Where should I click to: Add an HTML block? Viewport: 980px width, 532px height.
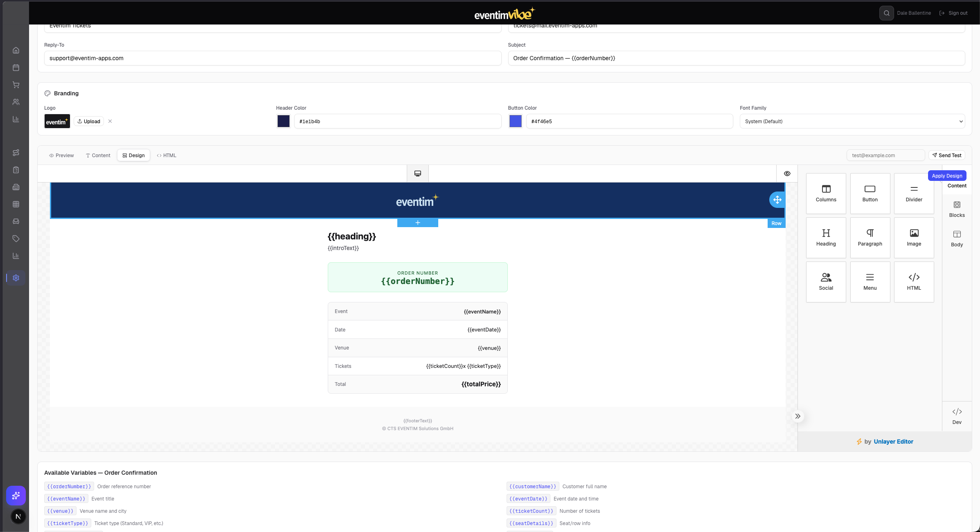[914, 282]
